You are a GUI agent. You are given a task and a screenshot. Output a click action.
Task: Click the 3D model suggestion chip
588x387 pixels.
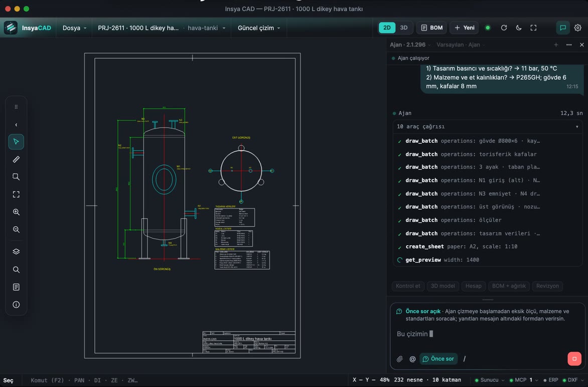(x=443, y=286)
